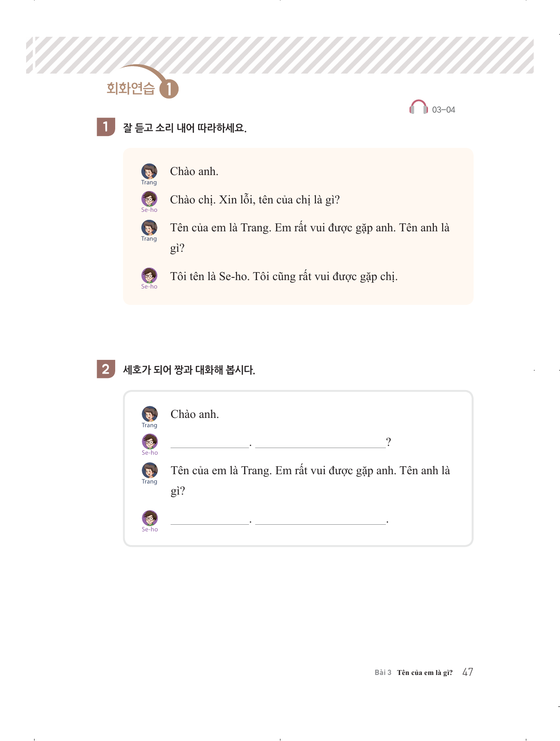Click the long blank ending Se-ho's final reply

(x=320, y=519)
